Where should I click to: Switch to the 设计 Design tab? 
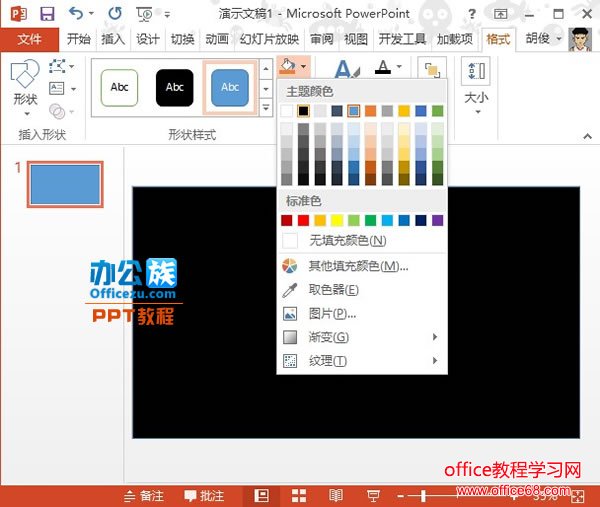coord(148,39)
